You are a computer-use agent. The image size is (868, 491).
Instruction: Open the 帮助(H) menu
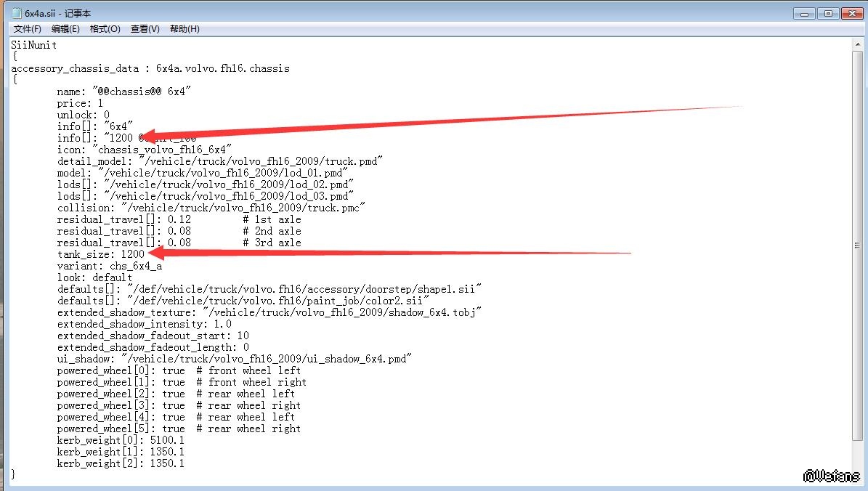point(184,29)
